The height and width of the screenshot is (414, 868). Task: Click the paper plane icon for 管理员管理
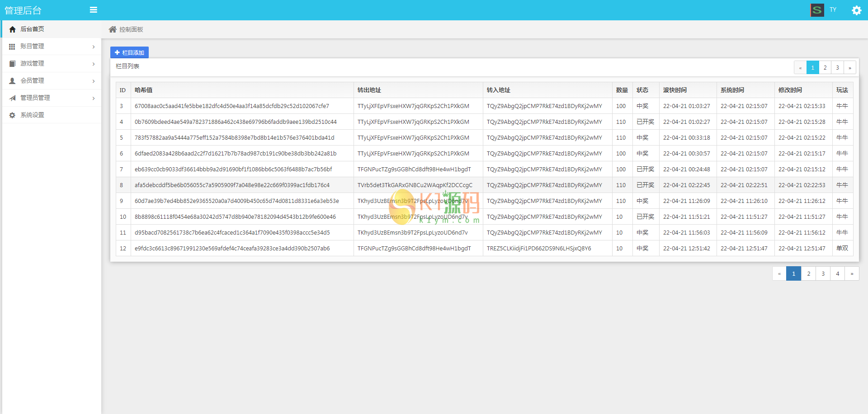point(12,98)
